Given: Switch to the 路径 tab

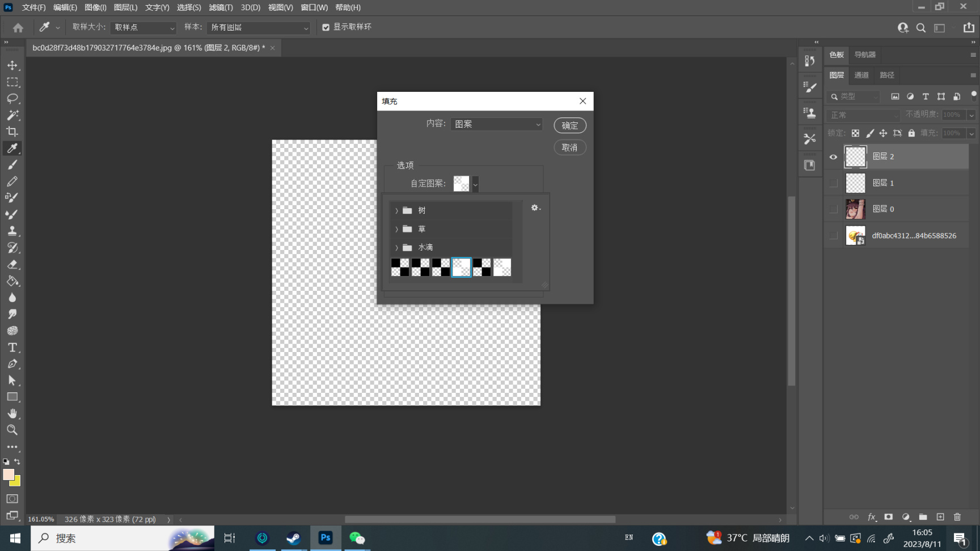Looking at the screenshot, I should tap(887, 75).
